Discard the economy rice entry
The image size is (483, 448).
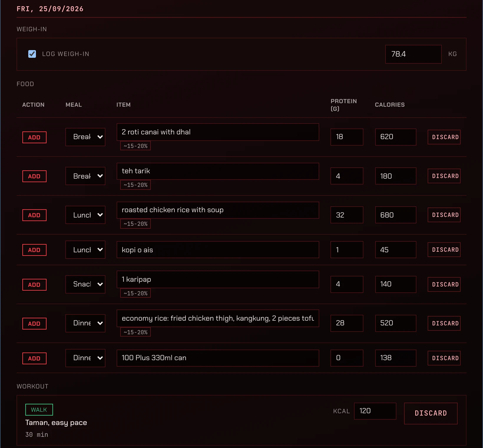click(444, 323)
